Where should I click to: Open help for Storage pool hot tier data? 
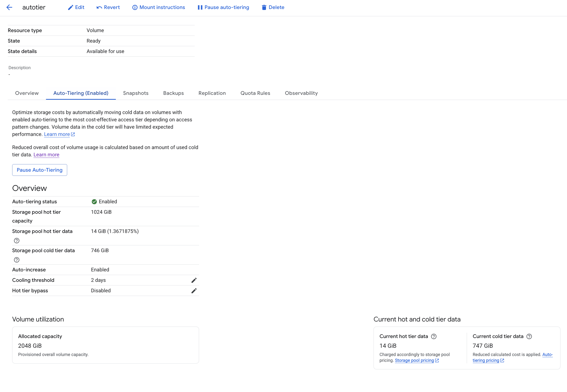(17, 241)
